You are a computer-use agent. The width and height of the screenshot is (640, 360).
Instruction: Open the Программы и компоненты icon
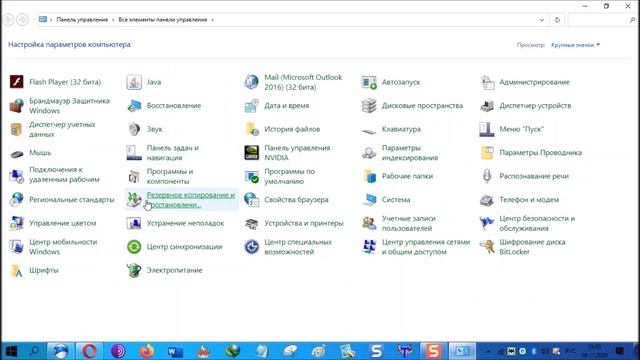(x=134, y=176)
